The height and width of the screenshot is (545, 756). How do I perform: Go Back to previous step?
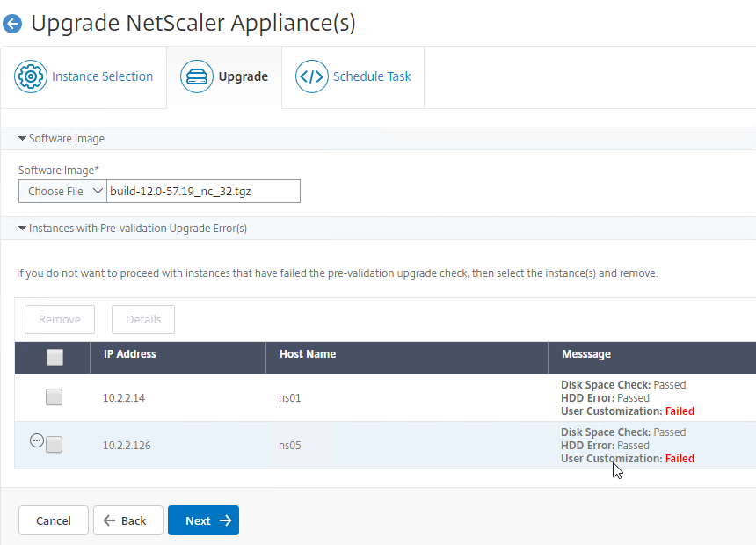(128, 520)
